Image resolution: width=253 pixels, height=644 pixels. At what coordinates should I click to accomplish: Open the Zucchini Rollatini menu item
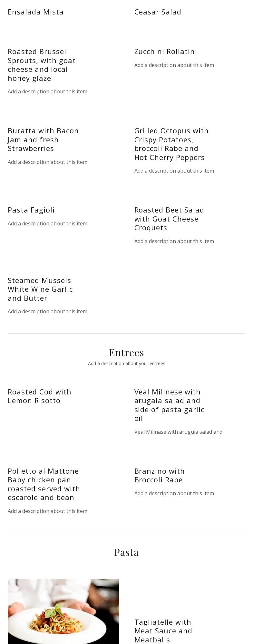click(165, 52)
